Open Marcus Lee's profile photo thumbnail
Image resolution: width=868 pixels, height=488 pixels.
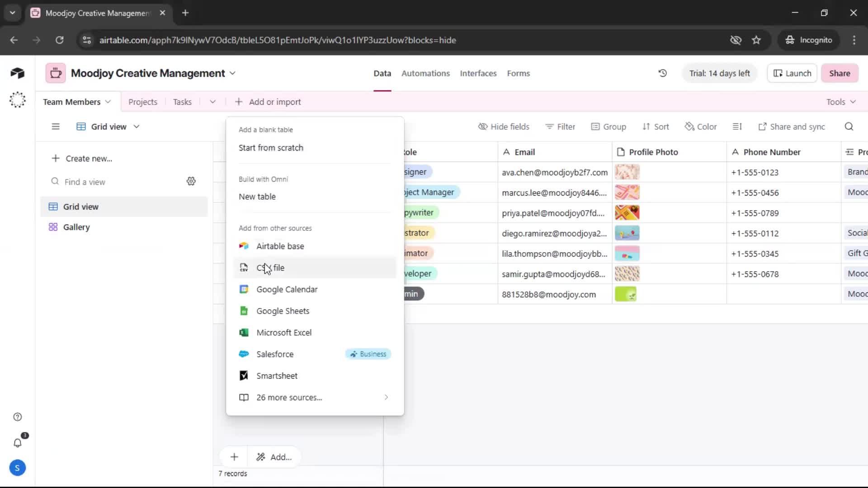click(627, 192)
